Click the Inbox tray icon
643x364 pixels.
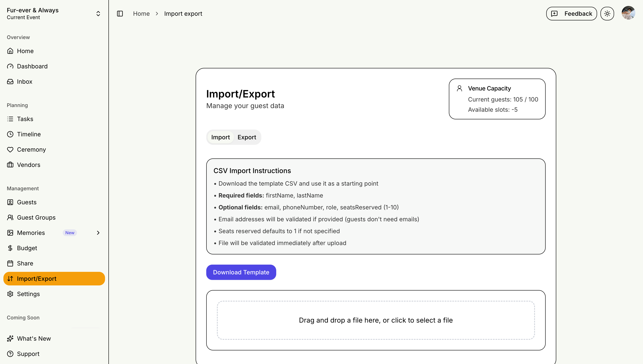[x=10, y=82]
